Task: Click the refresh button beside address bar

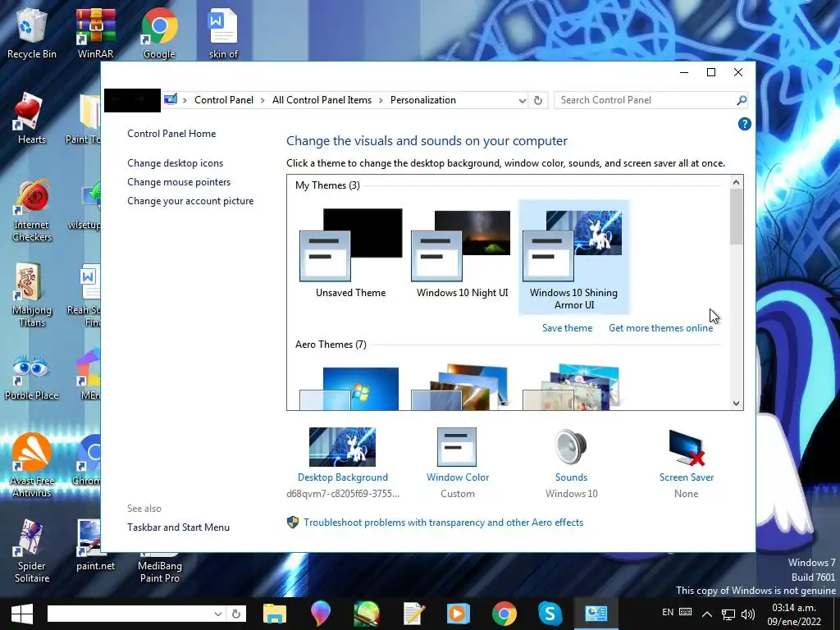Action: point(538,100)
